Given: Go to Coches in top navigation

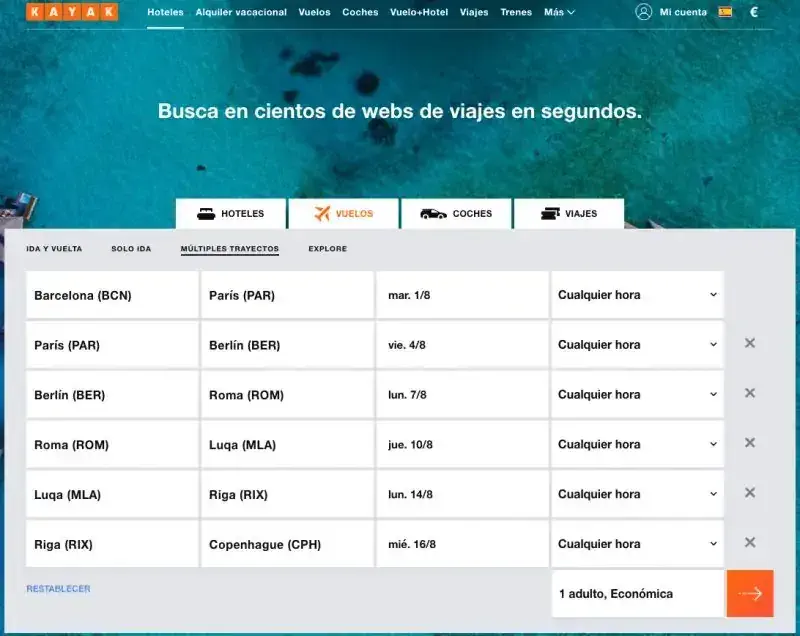Looking at the screenshot, I should point(360,12).
